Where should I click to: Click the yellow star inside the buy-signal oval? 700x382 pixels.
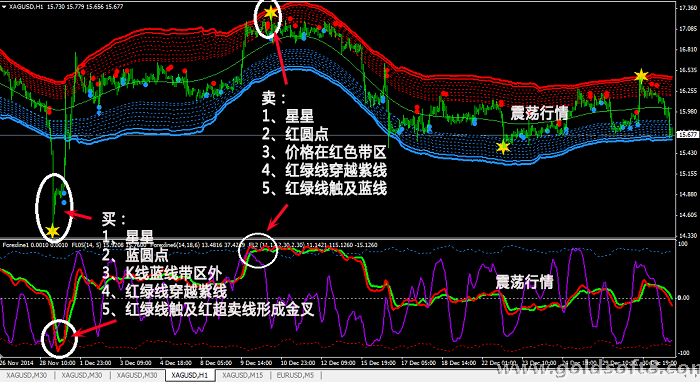(x=53, y=231)
